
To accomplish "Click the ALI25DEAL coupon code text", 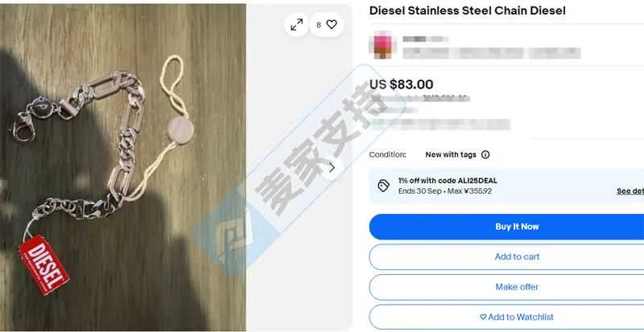I will coord(477,181).
